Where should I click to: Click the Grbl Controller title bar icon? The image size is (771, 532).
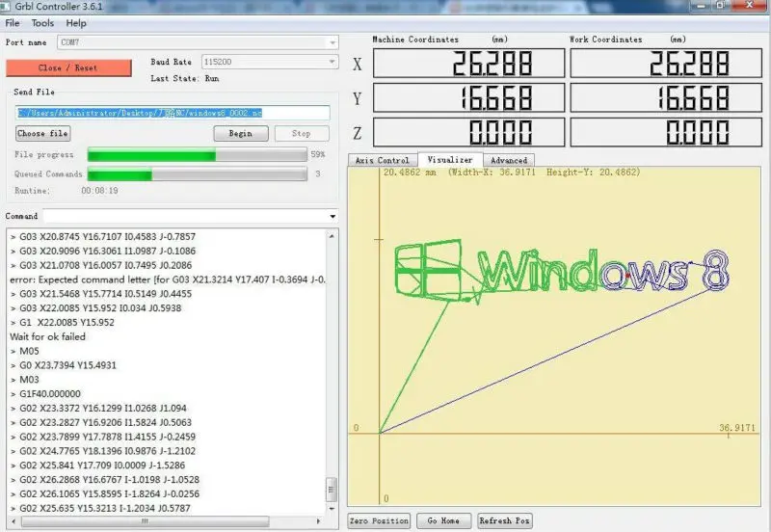click(x=6, y=7)
